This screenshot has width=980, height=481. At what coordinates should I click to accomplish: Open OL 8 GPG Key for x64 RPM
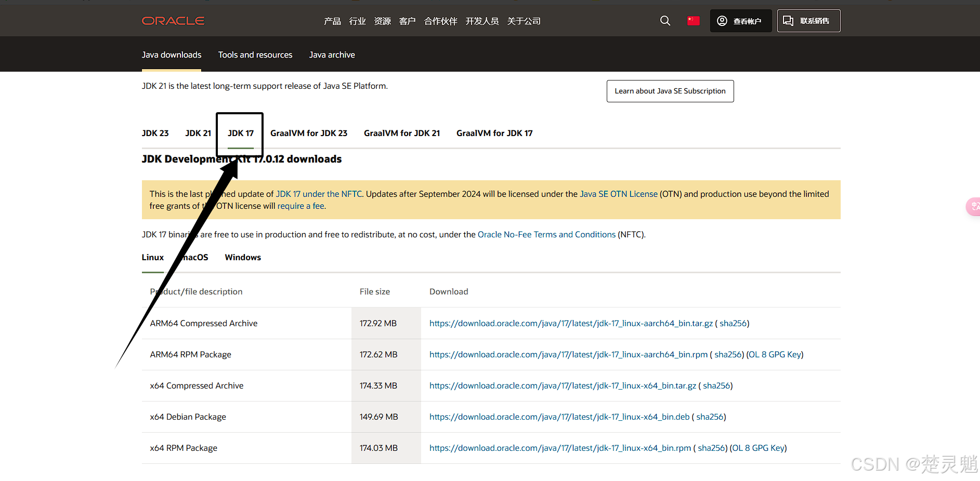(758, 448)
